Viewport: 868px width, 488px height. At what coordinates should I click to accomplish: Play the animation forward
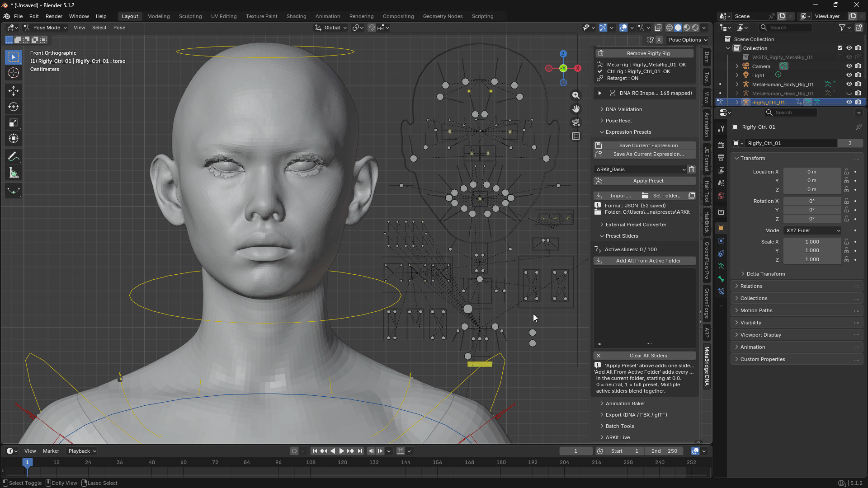(342, 451)
